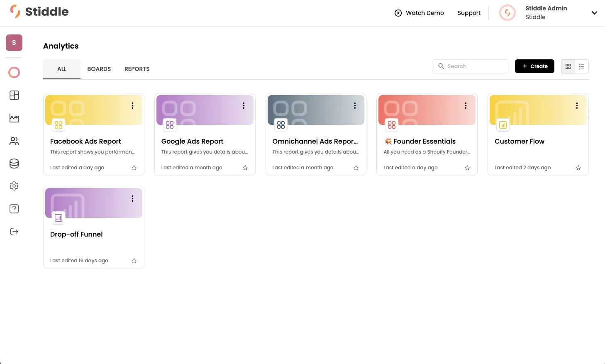Click the Analytics page heading
Viewport: 605px width, 364px height.
click(61, 46)
